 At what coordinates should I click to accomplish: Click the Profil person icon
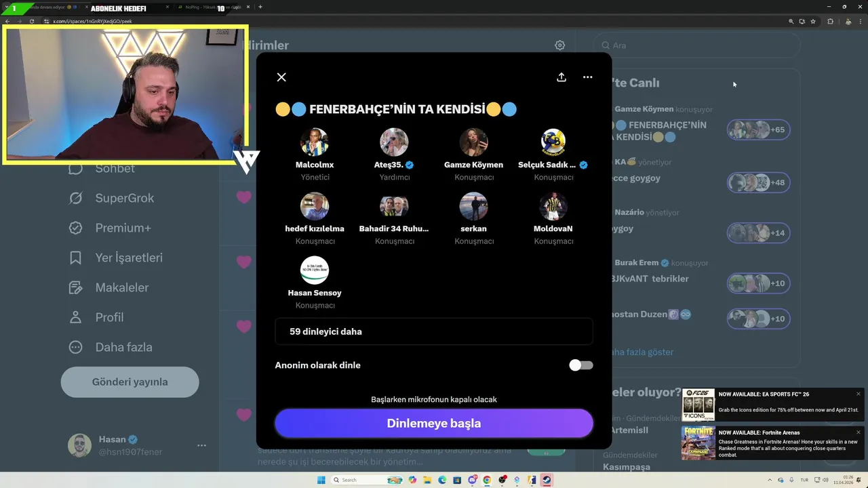[76, 317]
